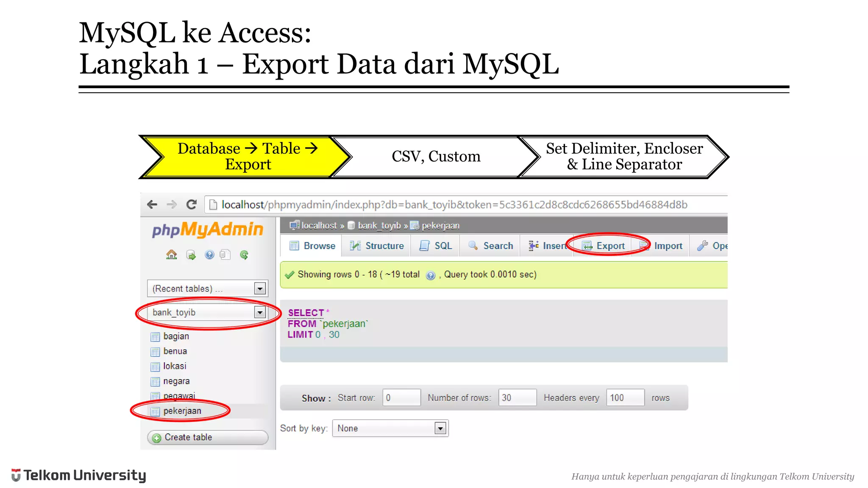This screenshot has height=488, width=868.
Task: Open the phpMyAdmin home icon
Action: click(x=171, y=255)
